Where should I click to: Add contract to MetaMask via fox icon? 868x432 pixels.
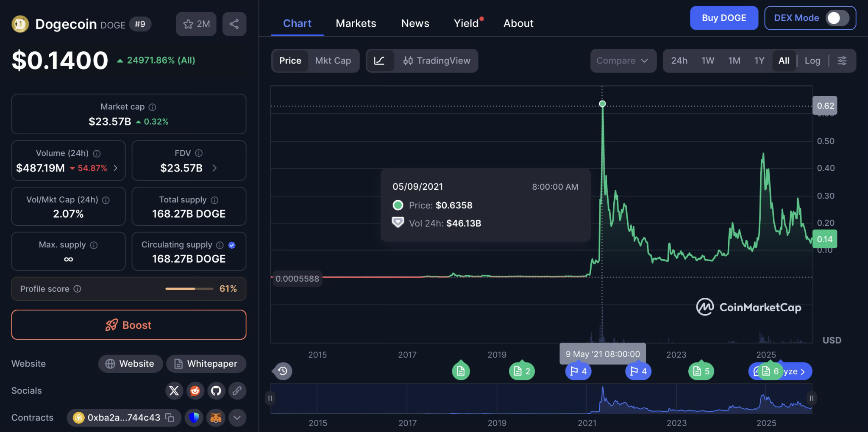pyautogui.click(x=216, y=418)
